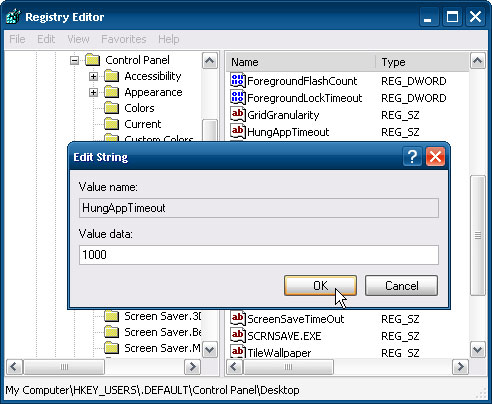Click into the Value data field
492x404 pixels.
tap(259, 255)
